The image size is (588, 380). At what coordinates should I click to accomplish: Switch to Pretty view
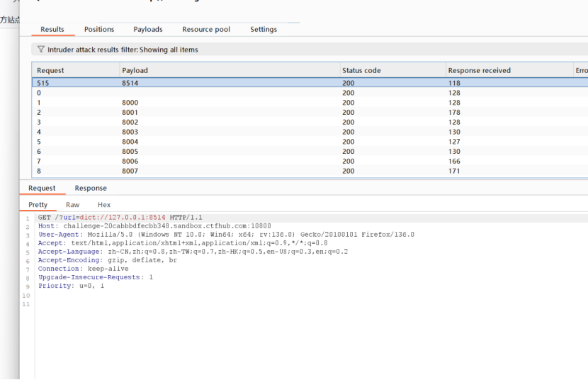38,204
